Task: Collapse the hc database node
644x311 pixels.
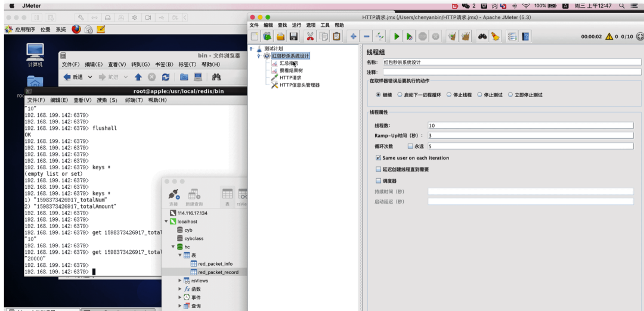Action: click(174, 247)
